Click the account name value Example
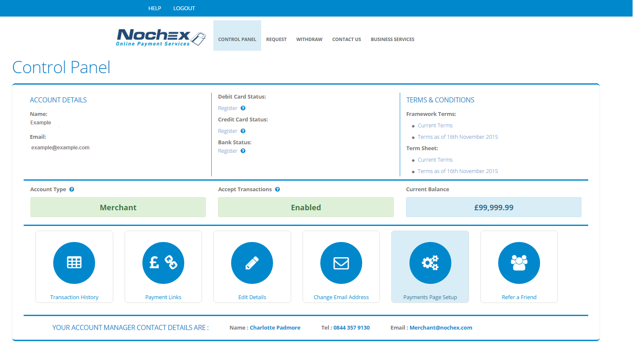The width and height of the screenshot is (644, 352). 41,123
